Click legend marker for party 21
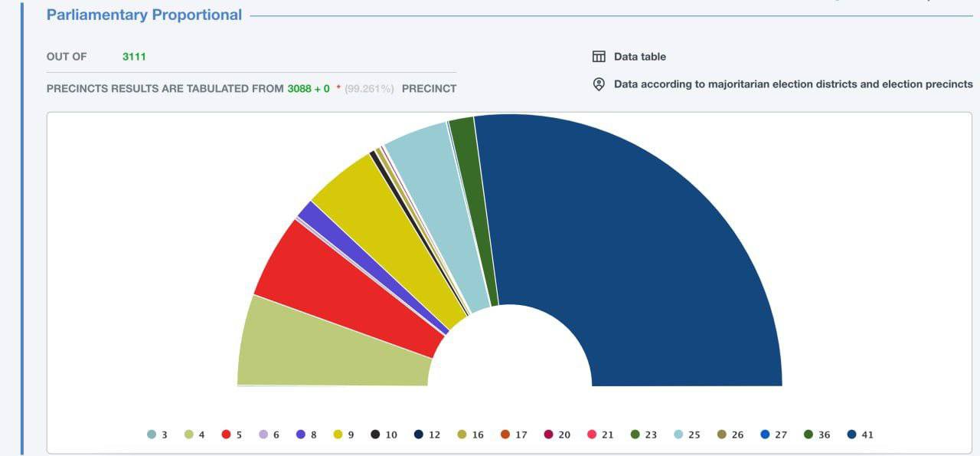Viewport: 980px width, 456px height. pos(592,435)
